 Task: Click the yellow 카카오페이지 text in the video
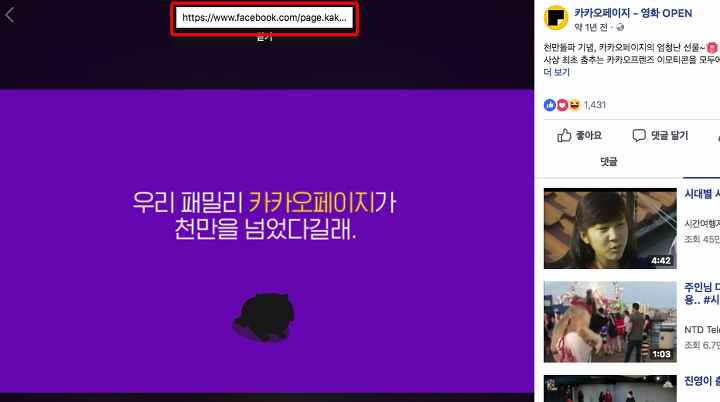pyautogui.click(x=312, y=203)
